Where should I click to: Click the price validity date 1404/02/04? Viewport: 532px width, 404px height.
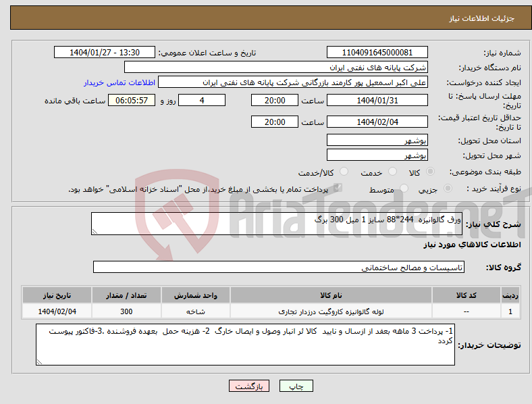click(x=377, y=122)
